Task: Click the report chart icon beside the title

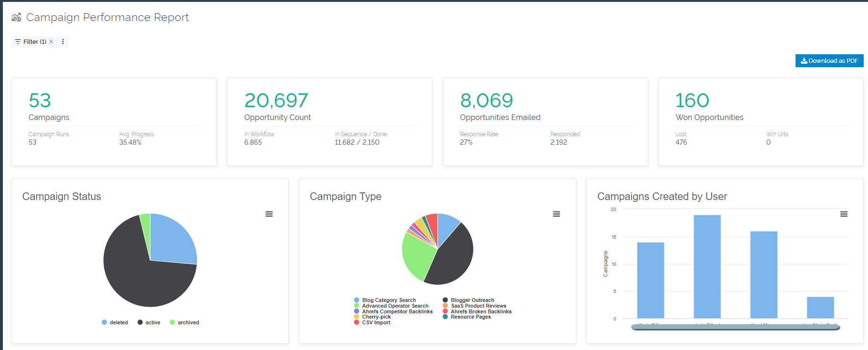Action: pyautogui.click(x=16, y=18)
